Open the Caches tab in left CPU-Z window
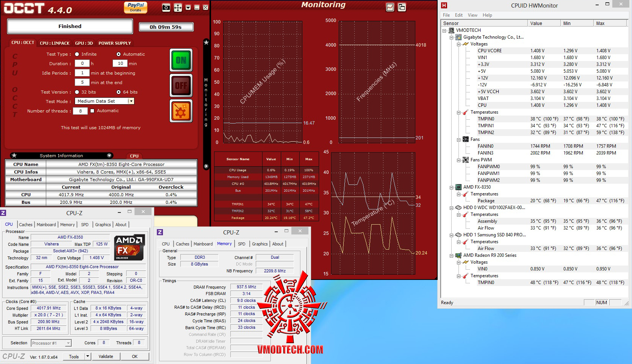 pyautogui.click(x=26, y=225)
